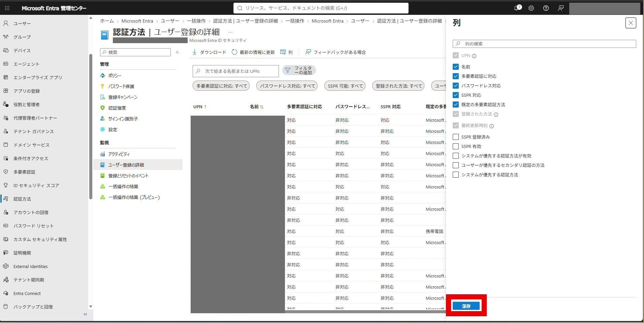
Task: Open the notifications bell icon
Action: pyautogui.click(x=517, y=8)
